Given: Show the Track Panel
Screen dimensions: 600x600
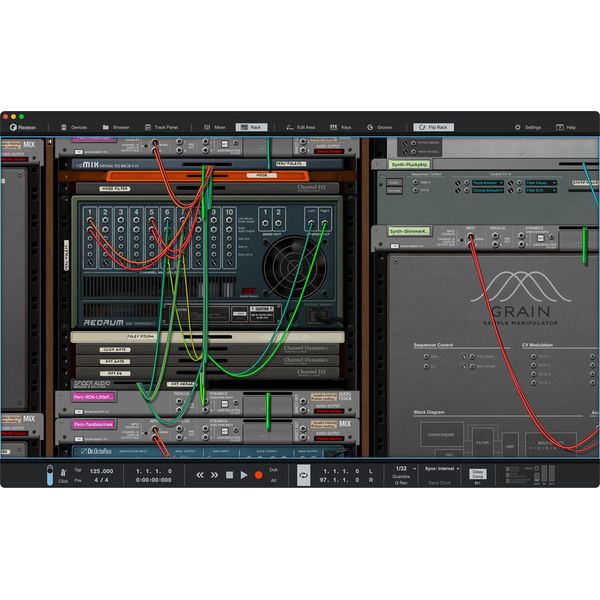Looking at the screenshot, I should 161,127.
